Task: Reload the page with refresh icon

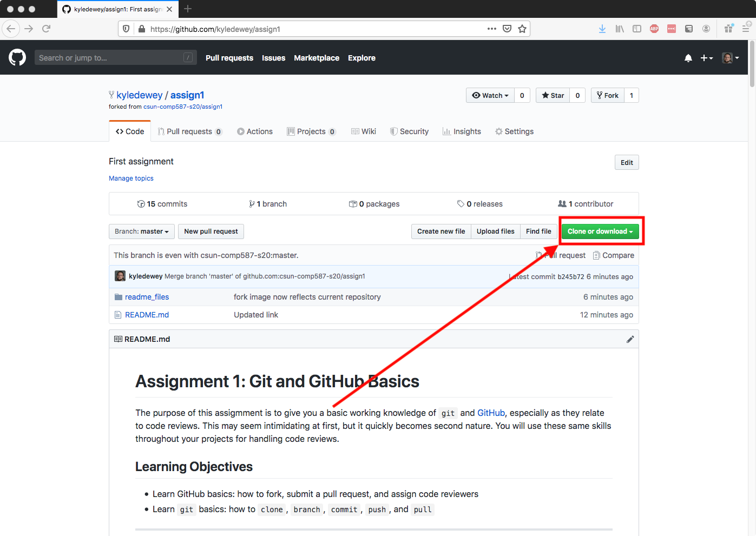Action: [x=47, y=29]
